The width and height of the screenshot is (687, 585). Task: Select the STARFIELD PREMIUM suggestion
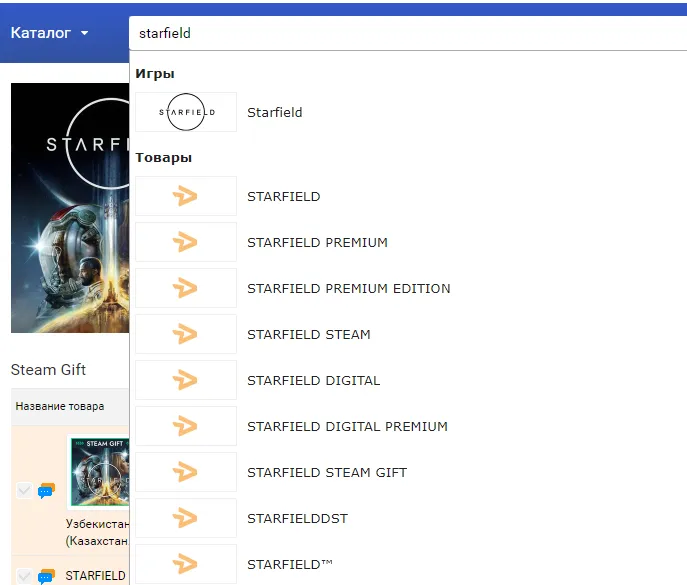[317, 242]
